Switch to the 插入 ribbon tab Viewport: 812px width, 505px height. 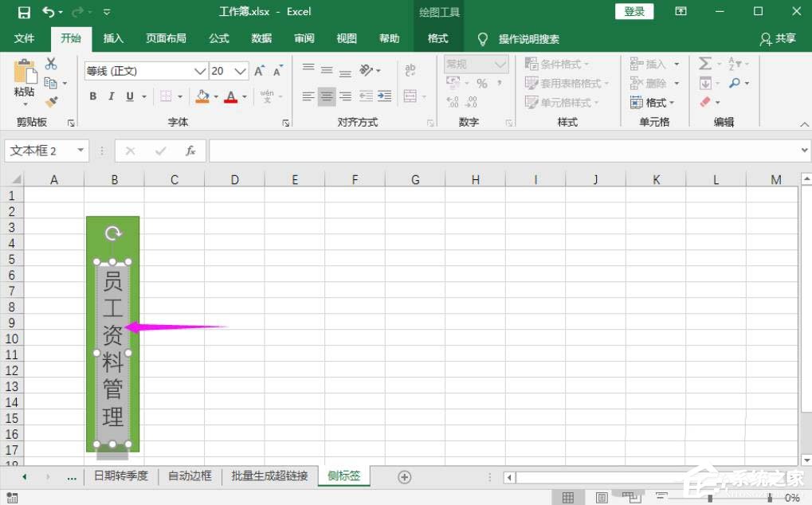pos(112,37)
